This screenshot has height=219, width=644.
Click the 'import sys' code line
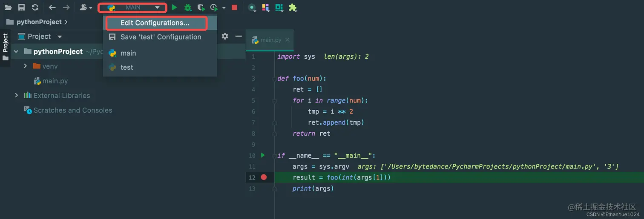pos(296,57)
